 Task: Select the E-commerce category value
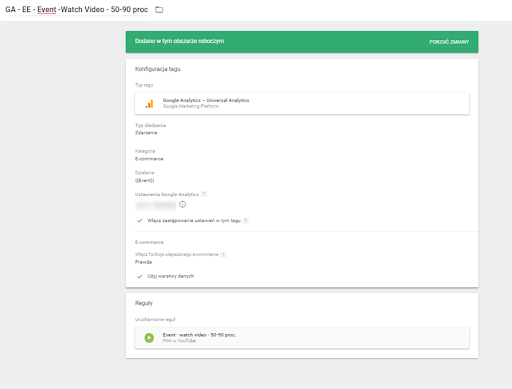[x=149, y=159]
